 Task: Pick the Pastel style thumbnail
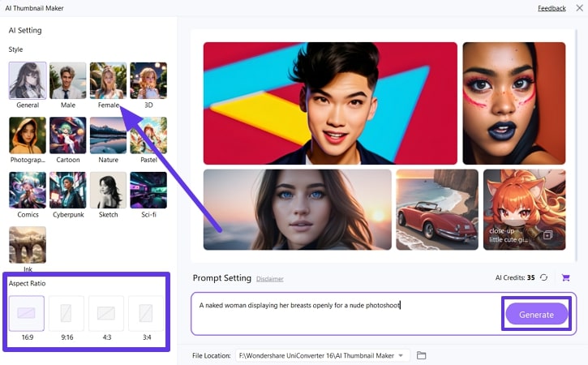pos(148,135)
